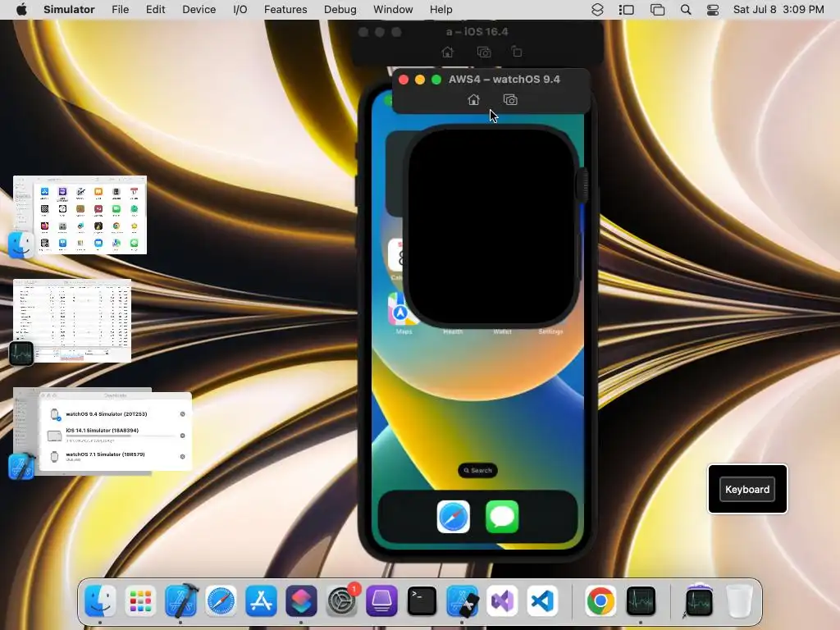Open Google Chrome from the Dock
The height and width of the screenshot is (630, 840).
point(600,600)
